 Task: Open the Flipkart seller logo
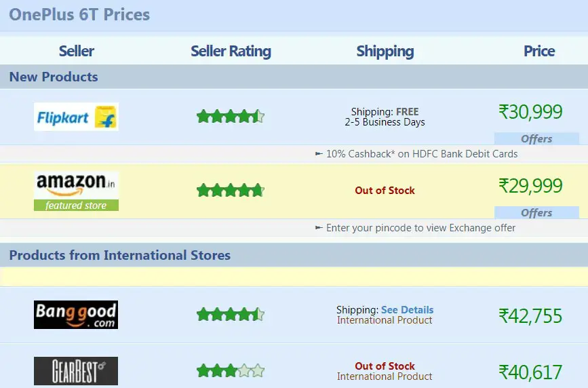[x=76, y=117]
